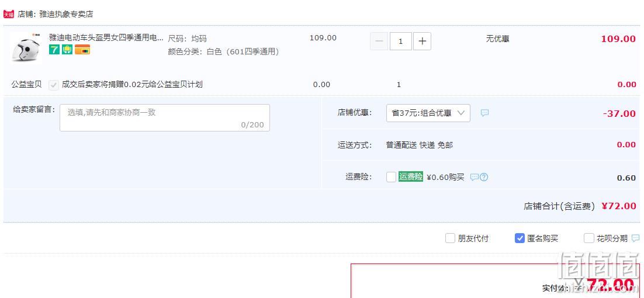Open the 雅迪电动车头盔 product title link
This screenshot has height=298, width=644.
click(106, 38)
